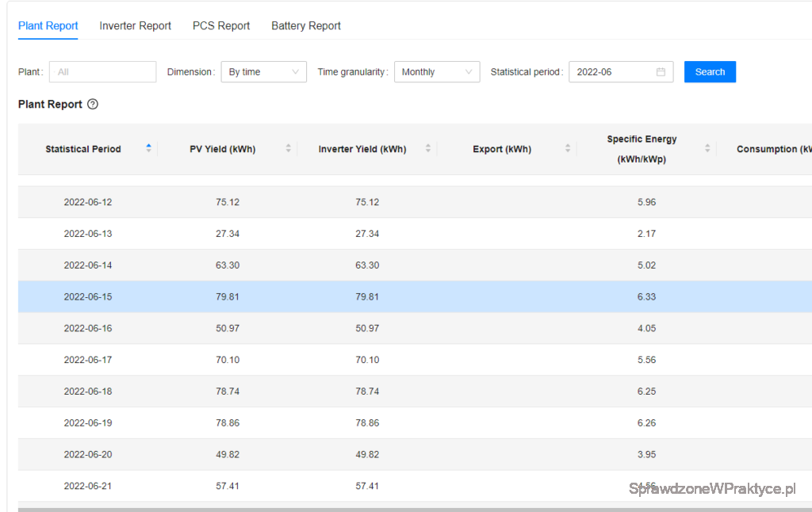Click into the Plant 'All' input field
The image size is (812, 512).
[102, 72]
